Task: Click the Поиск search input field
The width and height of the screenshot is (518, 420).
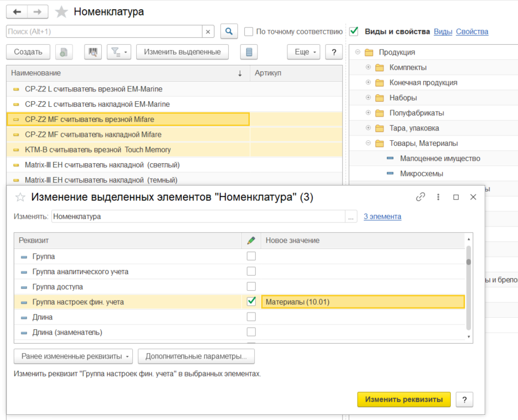Action: (x=104, y=32)
